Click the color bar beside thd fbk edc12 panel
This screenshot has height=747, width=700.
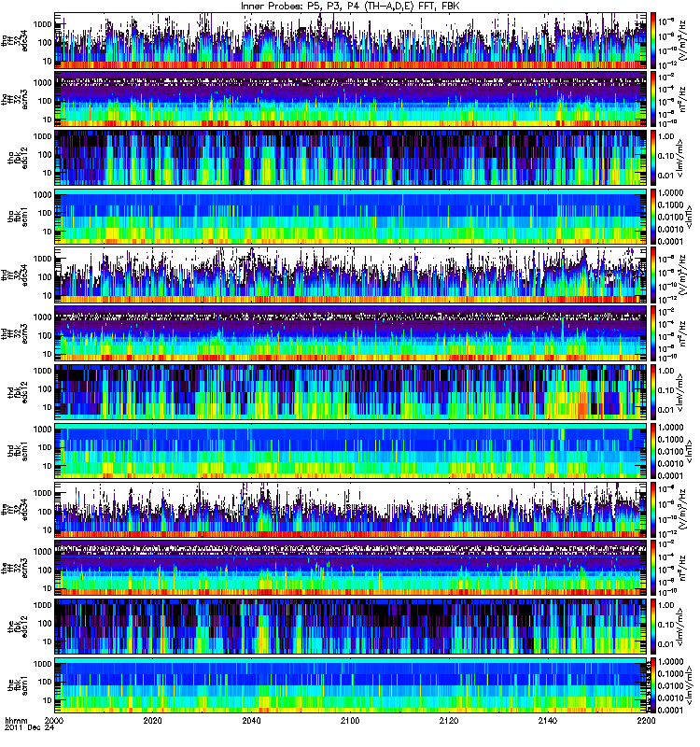[653, 392]
